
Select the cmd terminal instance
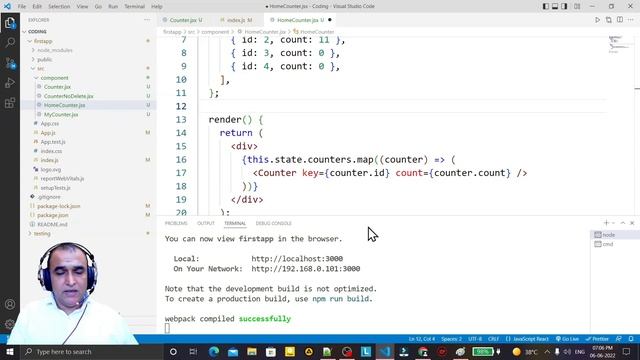[615, 244]
